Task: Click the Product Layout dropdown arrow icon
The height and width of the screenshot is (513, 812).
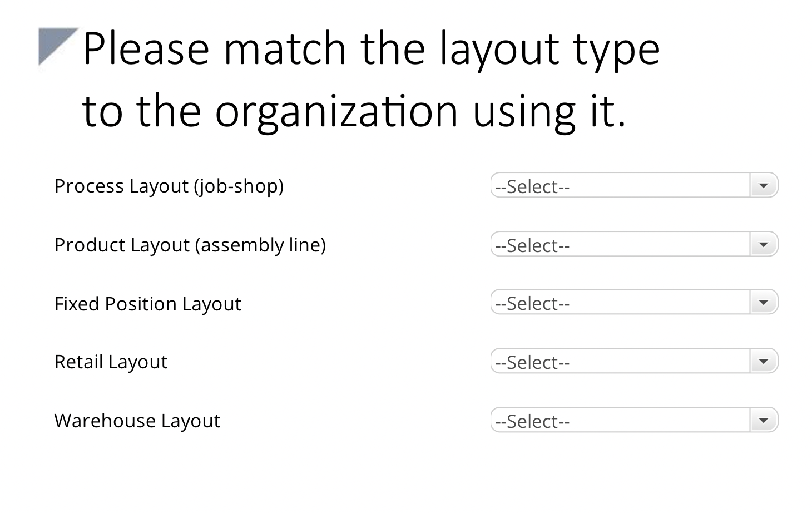Action: tap(763, 244)
